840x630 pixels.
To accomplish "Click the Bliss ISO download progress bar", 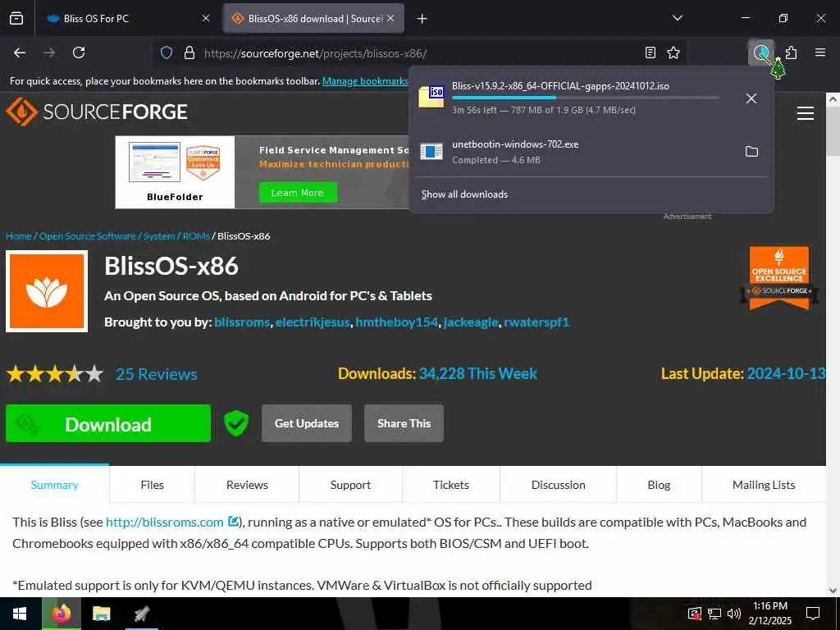I will click(586, 98).
